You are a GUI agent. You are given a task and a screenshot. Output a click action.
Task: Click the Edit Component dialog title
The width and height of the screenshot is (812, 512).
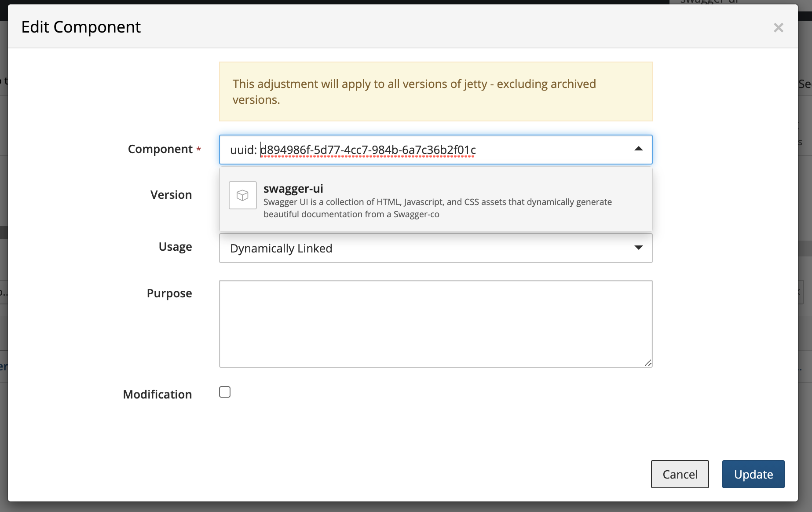81,27
